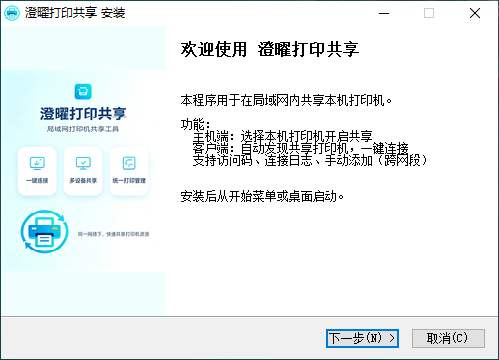Click the 下一步(N) button
Image resolution: width=499 pixels, height=360 pixels.
click(362, 338)
